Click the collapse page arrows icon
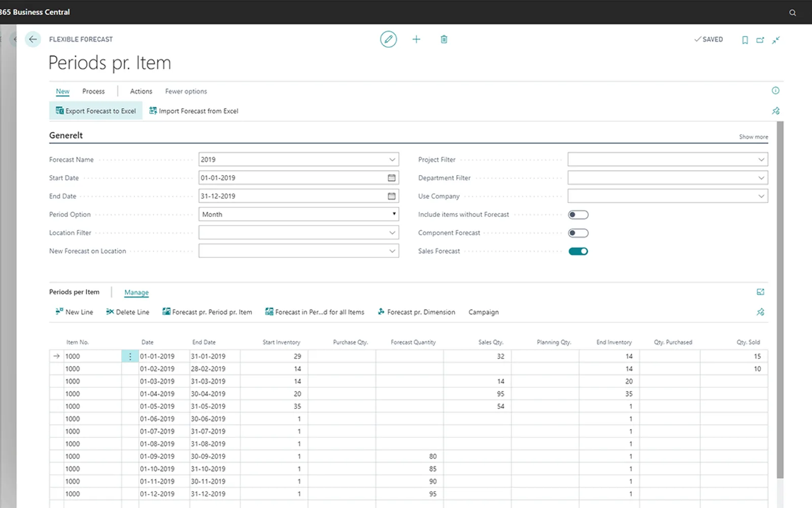 (776, 40)
